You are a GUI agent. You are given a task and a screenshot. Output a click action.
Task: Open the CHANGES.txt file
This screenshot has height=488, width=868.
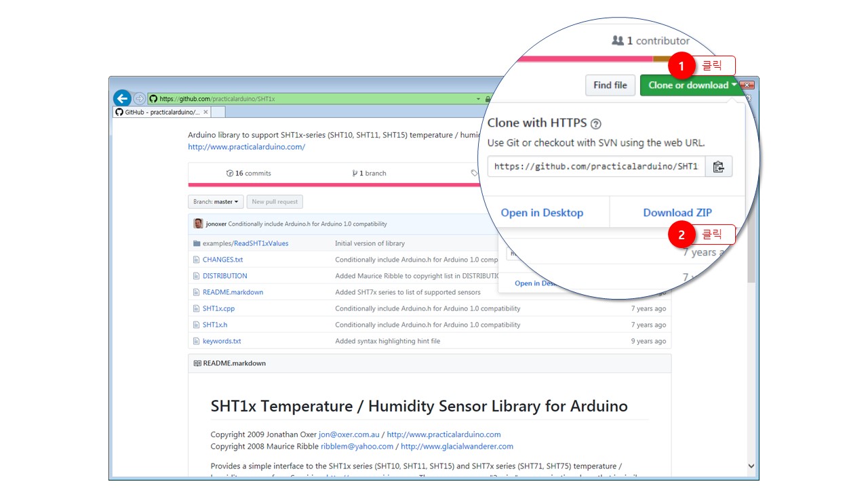pos(222,260)
